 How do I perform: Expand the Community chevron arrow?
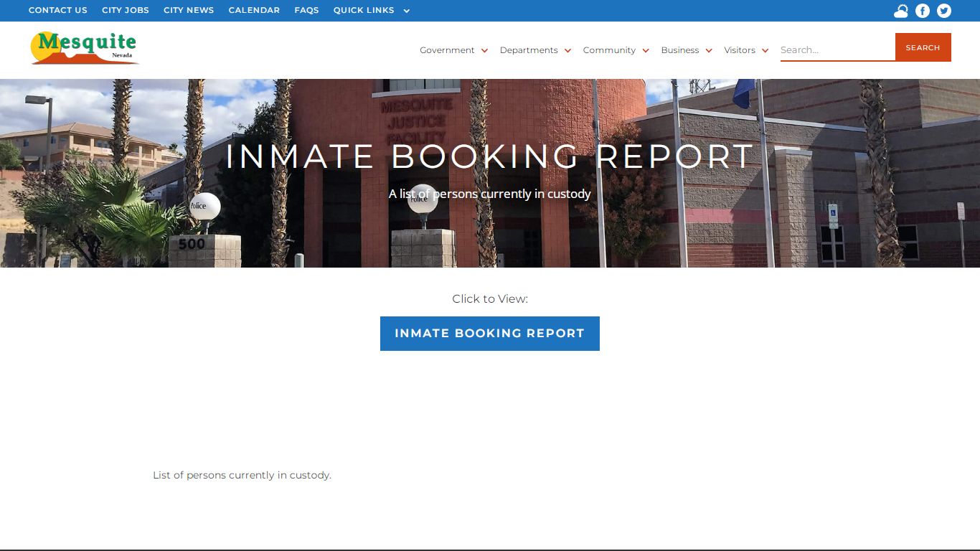[x=646, y=50]
